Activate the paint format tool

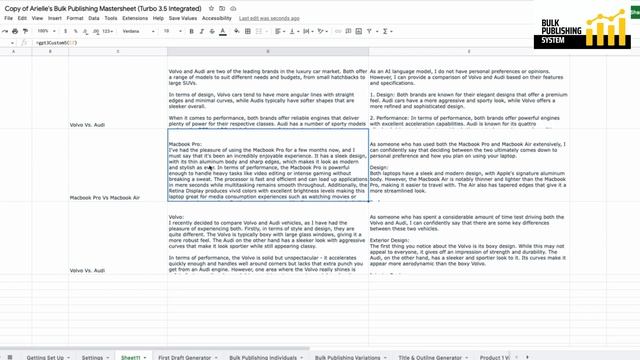(25, 31)
